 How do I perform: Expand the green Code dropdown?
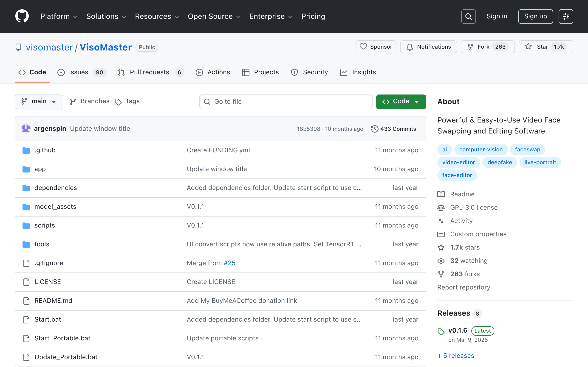coord(401,101)
